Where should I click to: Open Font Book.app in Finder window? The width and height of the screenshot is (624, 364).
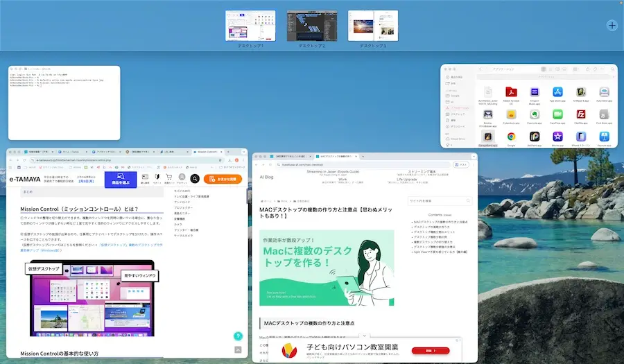click(604, 114)
